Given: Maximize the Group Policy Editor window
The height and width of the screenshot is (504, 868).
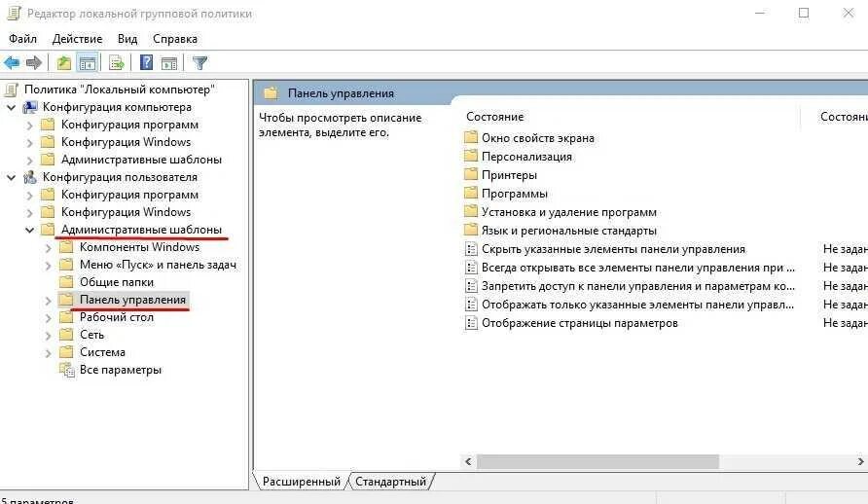Looking at the screenshot, I should 804,13.
